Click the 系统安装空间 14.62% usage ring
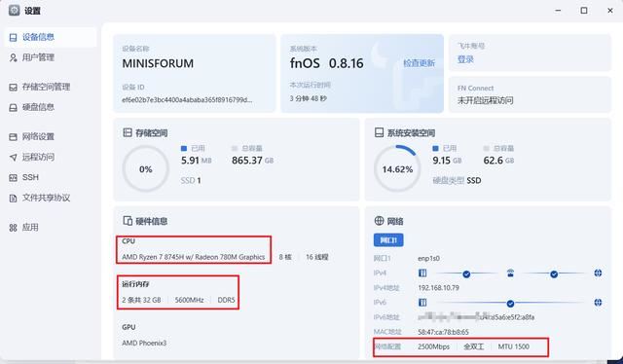 [x=397, y=169]
